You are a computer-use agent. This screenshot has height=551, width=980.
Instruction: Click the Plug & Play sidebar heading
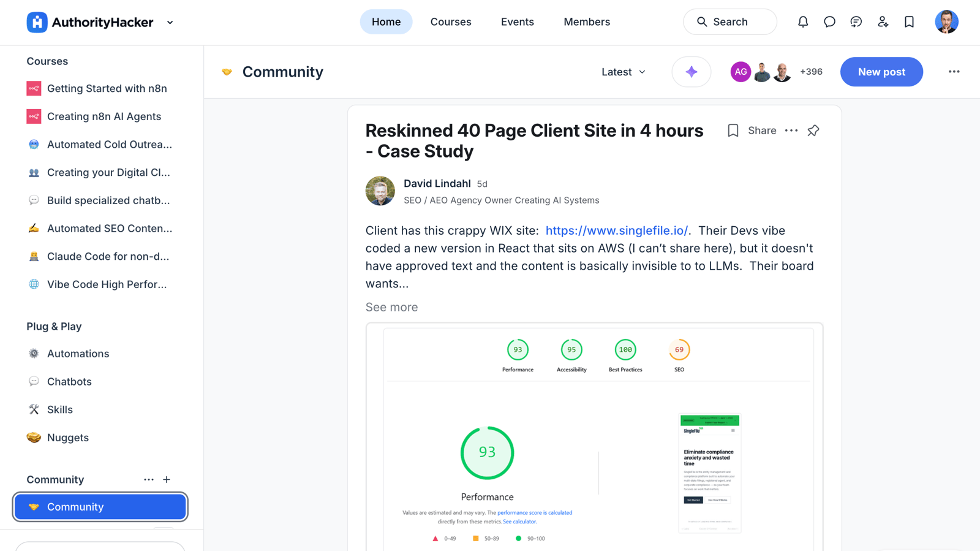(x=54, y=327)
